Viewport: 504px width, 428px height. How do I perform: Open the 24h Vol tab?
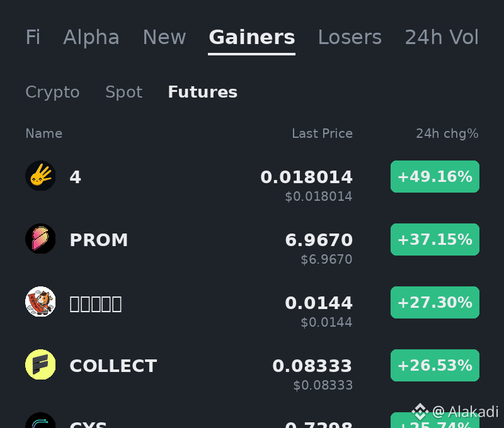click(442, 37)
